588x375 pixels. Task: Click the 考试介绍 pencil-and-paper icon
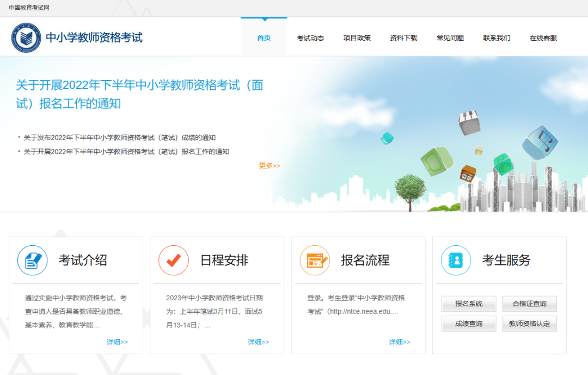tap(33, 261)
